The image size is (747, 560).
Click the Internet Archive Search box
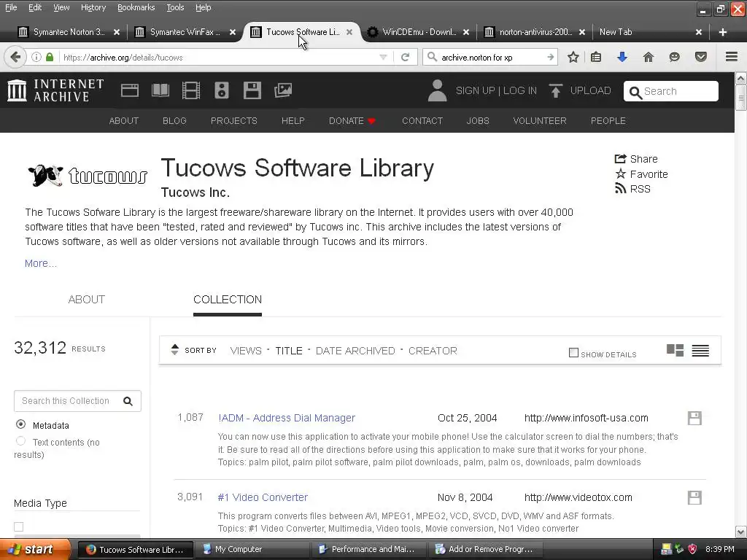coord(671,91)
